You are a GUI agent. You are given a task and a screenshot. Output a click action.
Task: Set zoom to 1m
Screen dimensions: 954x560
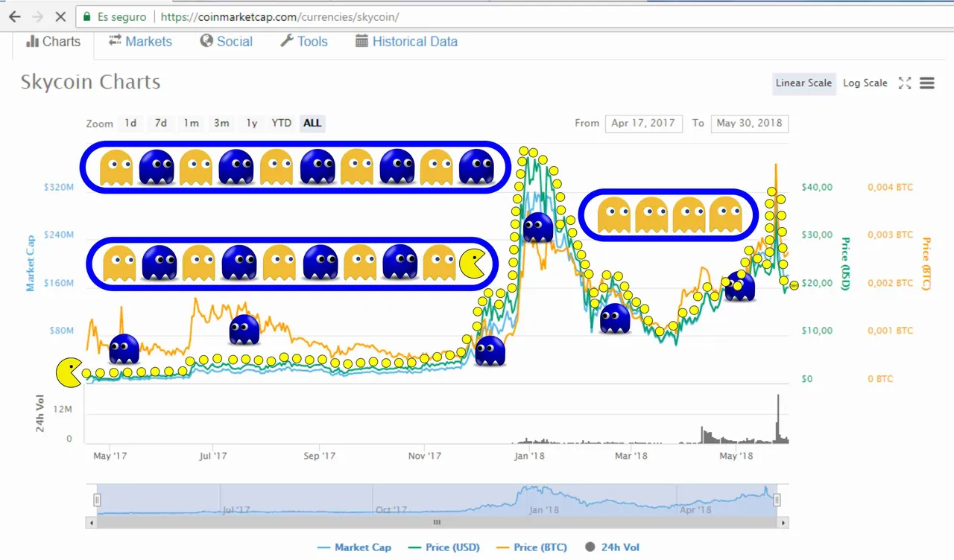[x=192, y=123]
